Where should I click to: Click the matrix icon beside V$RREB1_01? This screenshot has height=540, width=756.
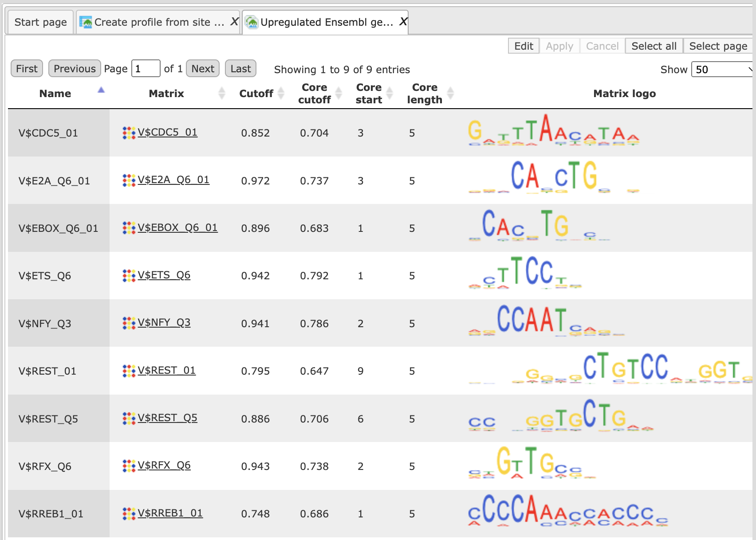point(129,513)
